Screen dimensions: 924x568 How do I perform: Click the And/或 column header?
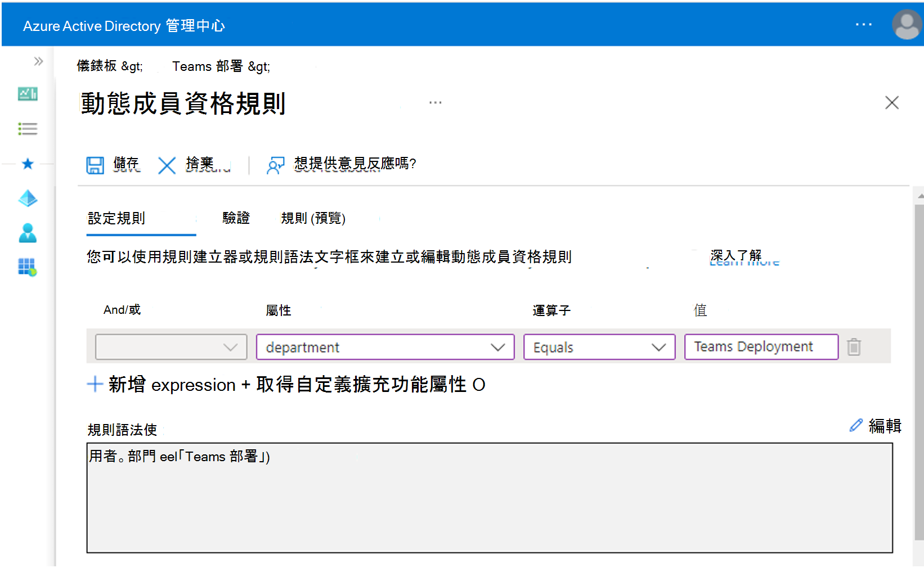[x=122, y=310]
